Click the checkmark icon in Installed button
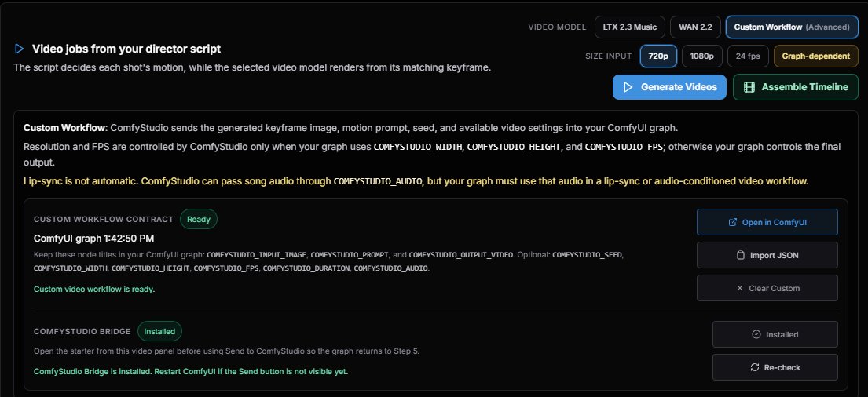 (x=756, y=334)
